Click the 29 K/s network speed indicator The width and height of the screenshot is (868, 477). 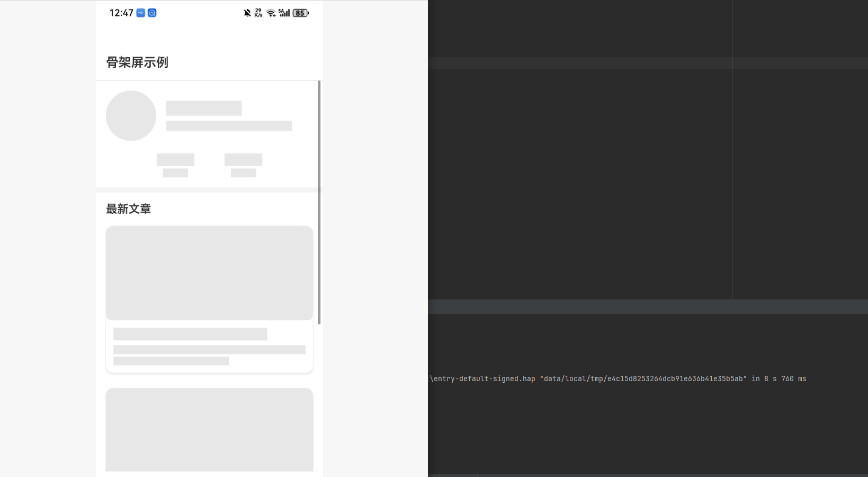click(x=258, y=13)
